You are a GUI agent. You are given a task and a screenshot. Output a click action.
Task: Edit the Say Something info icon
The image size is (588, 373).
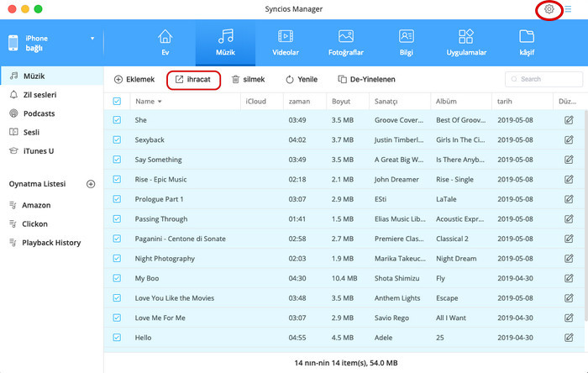click(569, 160)
